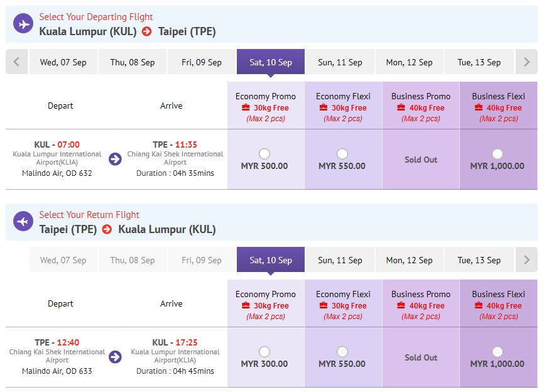Select departing Economy Promo MYR 500.00 fare

(x=264, y=154)
